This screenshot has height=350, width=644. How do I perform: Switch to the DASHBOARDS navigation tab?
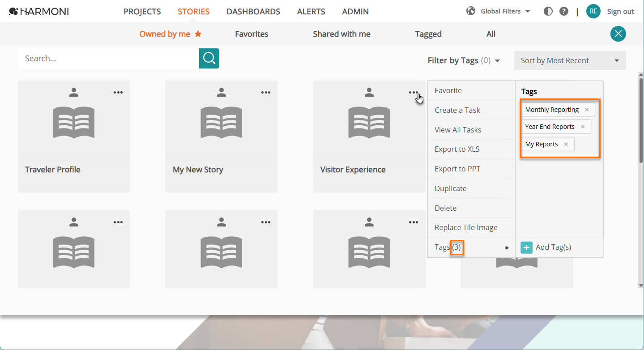point(253,12)
